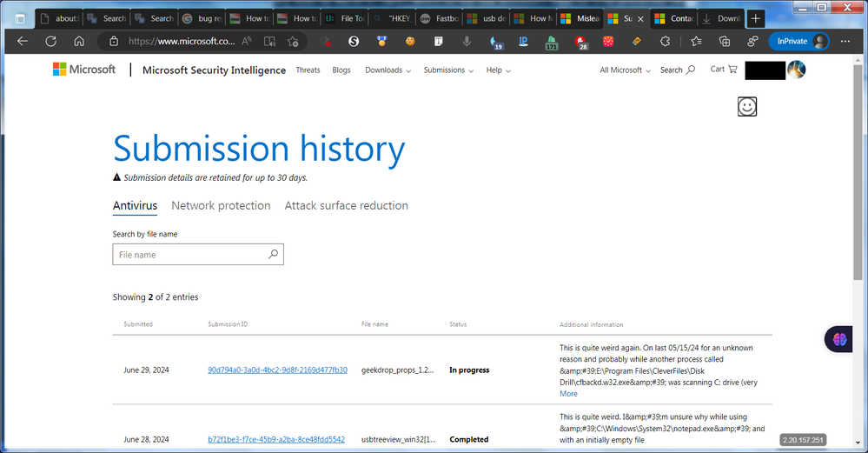Expand the All Microsoft menu
Viewport: 868px width, 453px height.
(x=625, y=70)
